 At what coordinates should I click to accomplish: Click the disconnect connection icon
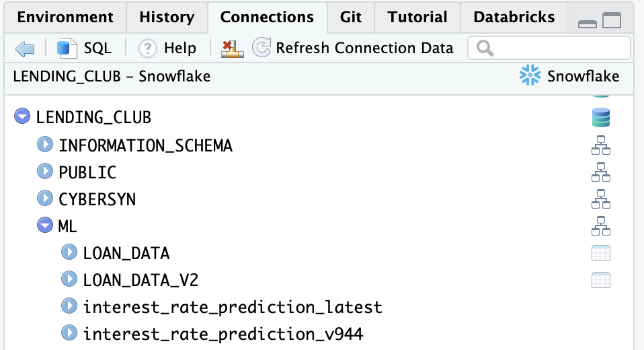232,48
